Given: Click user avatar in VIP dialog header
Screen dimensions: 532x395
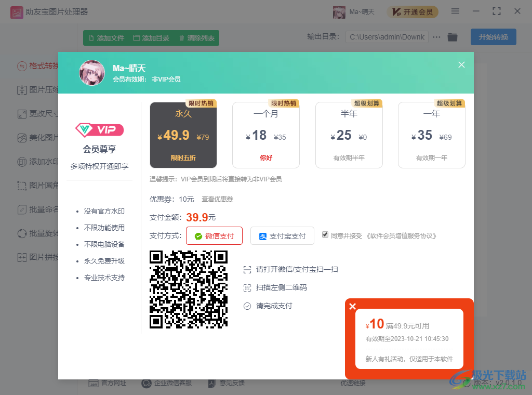Looking at the screenshot, I should [92, 73].
